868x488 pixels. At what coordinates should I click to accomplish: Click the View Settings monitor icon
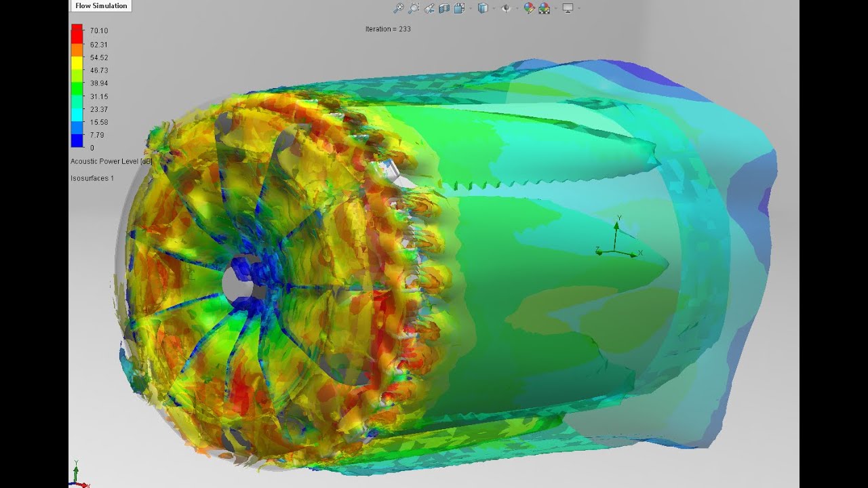pyautogui.click(x=568, y=8)
